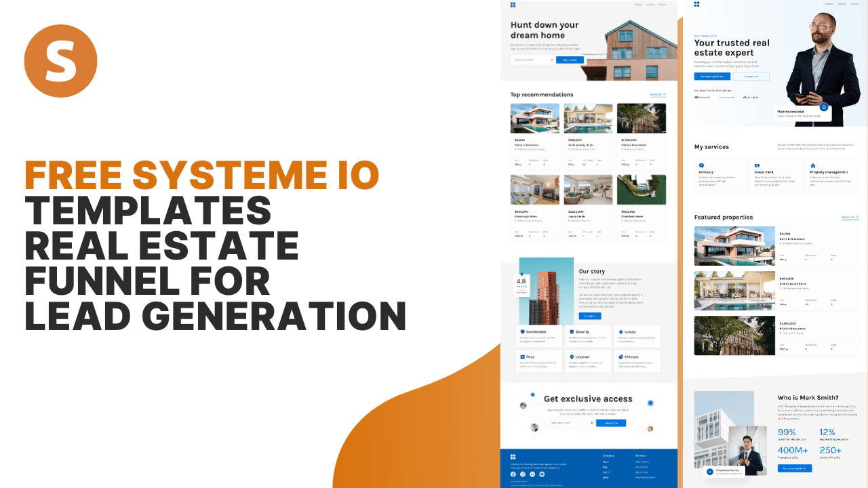Click the 4.8 rating card near Our story
Image resolution: width=868 pixels, height=488 pixels.
click(x=522, y=284)
